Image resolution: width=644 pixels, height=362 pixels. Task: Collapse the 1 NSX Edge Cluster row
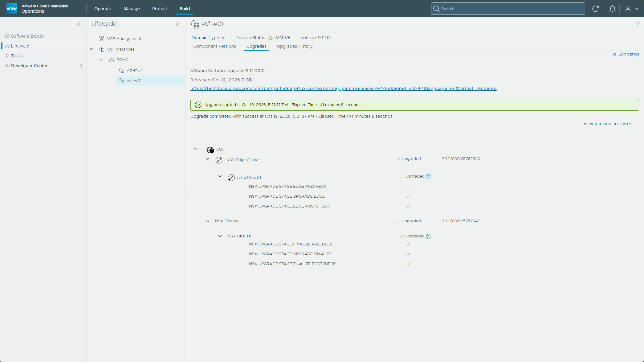[208, 159]
